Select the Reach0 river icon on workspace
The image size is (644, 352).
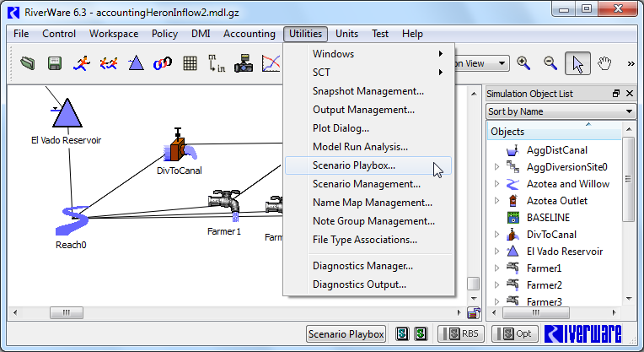coord(72,220)
